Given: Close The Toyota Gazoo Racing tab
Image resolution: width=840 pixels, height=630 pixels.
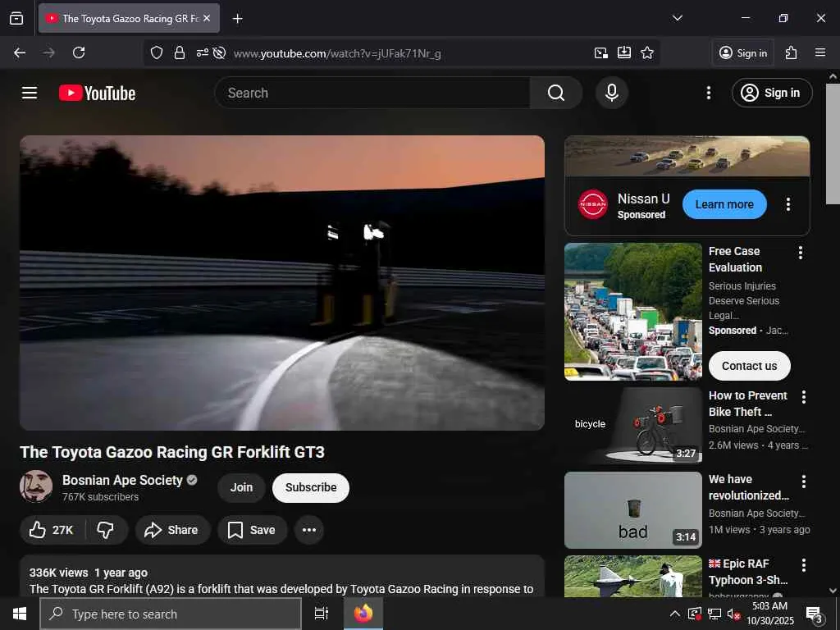Looking at the screenshot, I should [x=207, y=18].
